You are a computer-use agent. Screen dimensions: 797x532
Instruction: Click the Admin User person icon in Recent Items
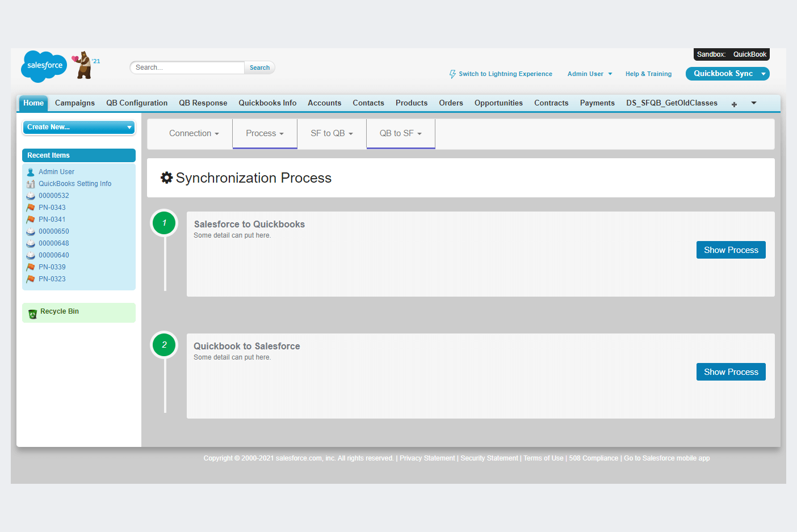tap(31, 172)
